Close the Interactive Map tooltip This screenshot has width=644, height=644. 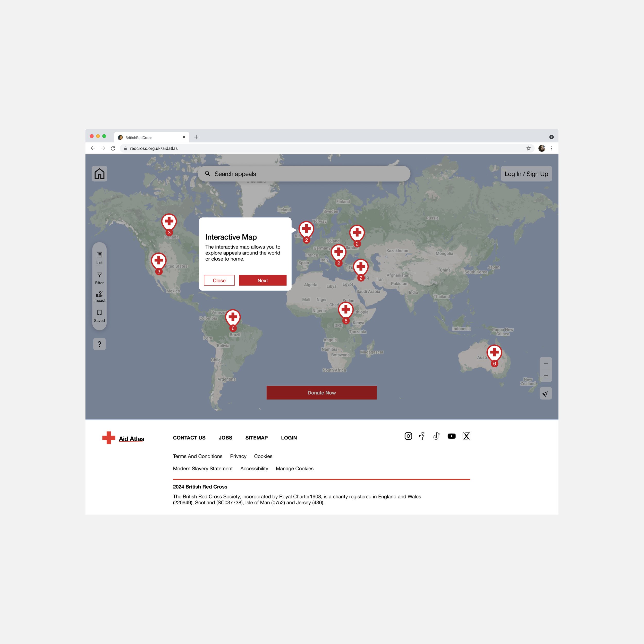[219, 280]
